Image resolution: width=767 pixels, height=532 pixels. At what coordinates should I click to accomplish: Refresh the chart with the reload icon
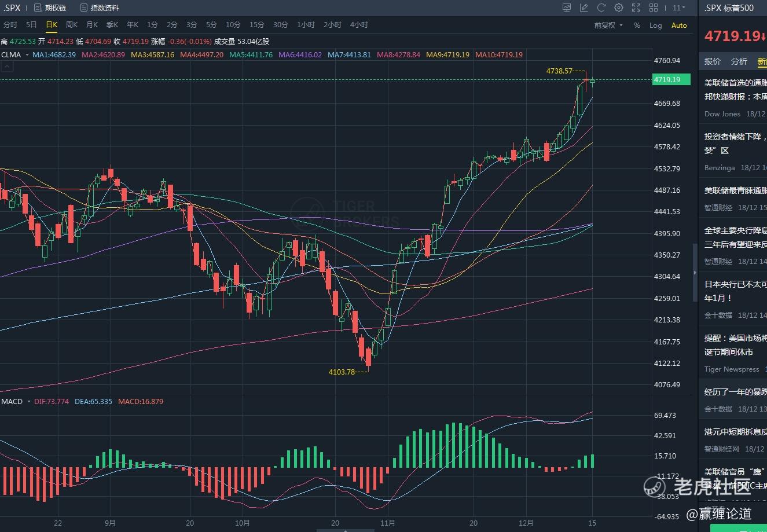point(601,8)
